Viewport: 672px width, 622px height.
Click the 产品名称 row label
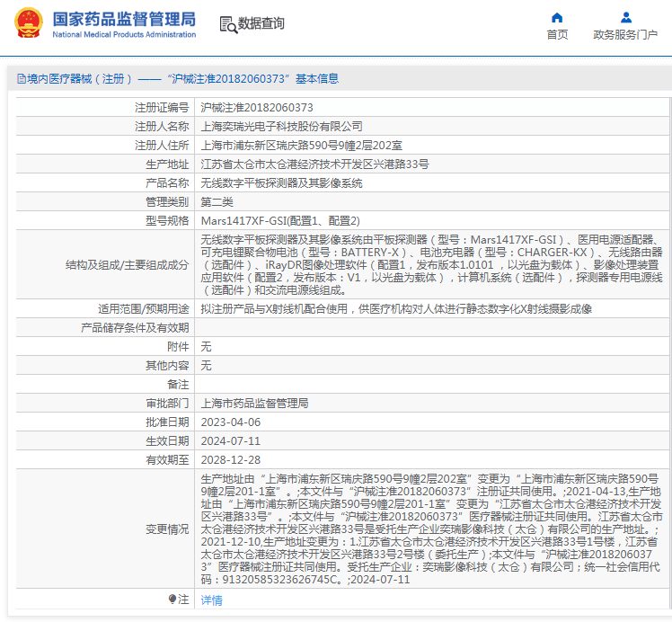167,183
